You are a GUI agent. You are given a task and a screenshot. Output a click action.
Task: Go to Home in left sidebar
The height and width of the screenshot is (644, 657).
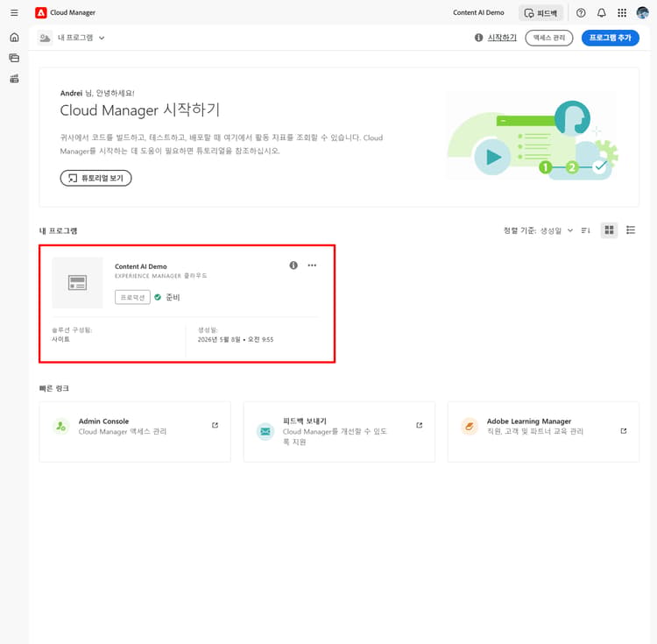pyautogui.click(x=14, y=38)
